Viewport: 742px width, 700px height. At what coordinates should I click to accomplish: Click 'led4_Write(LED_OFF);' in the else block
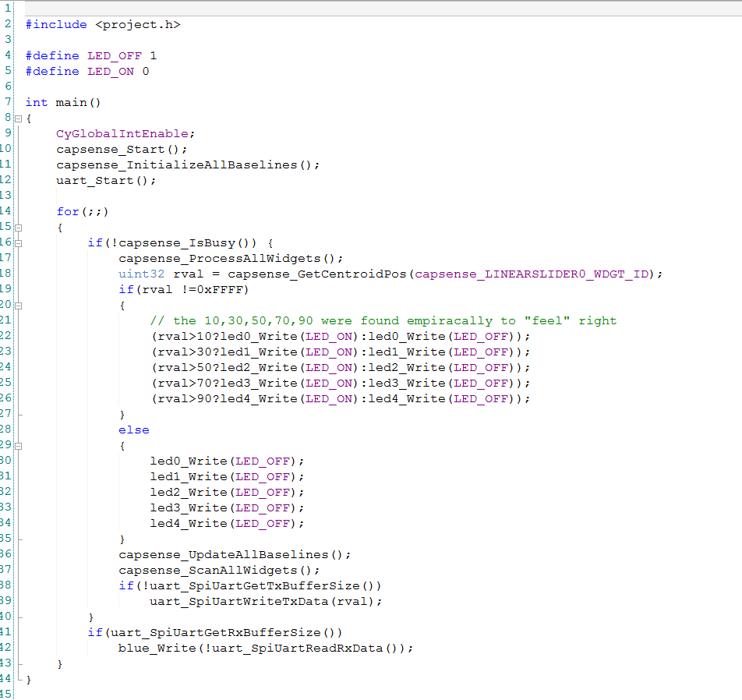pyautogui.click(x=227, y=524)
